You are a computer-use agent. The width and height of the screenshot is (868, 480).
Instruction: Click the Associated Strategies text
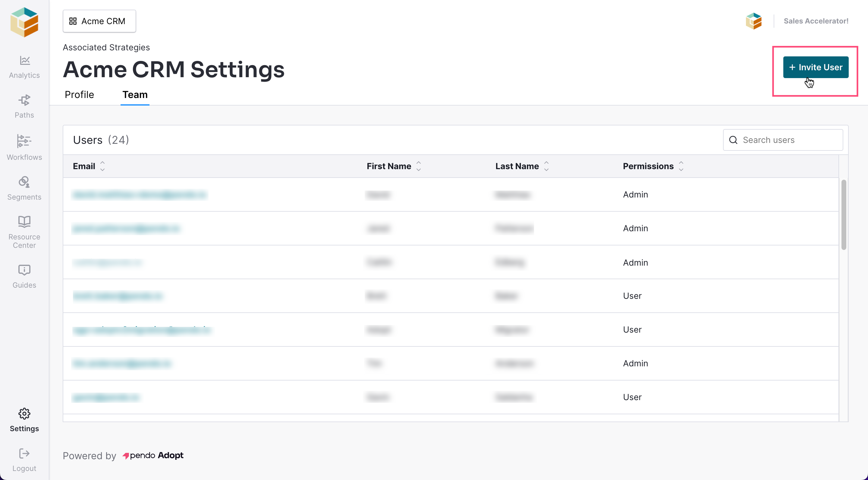point(106,48)
